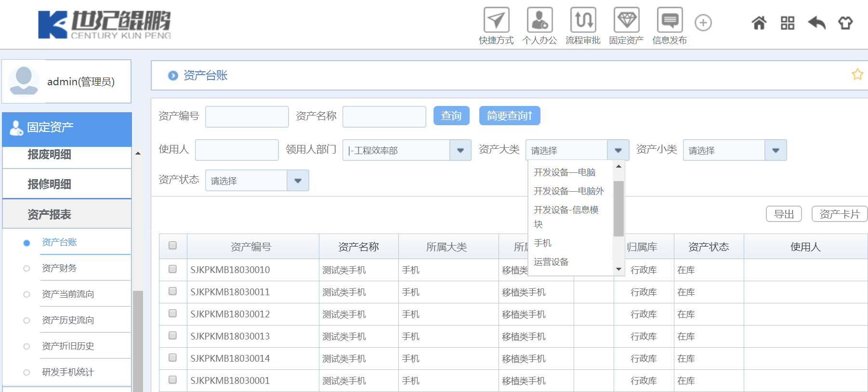Click the 流程审批 workflow approval icon
The height and width of the screenshot is (392, 868).
583,21
